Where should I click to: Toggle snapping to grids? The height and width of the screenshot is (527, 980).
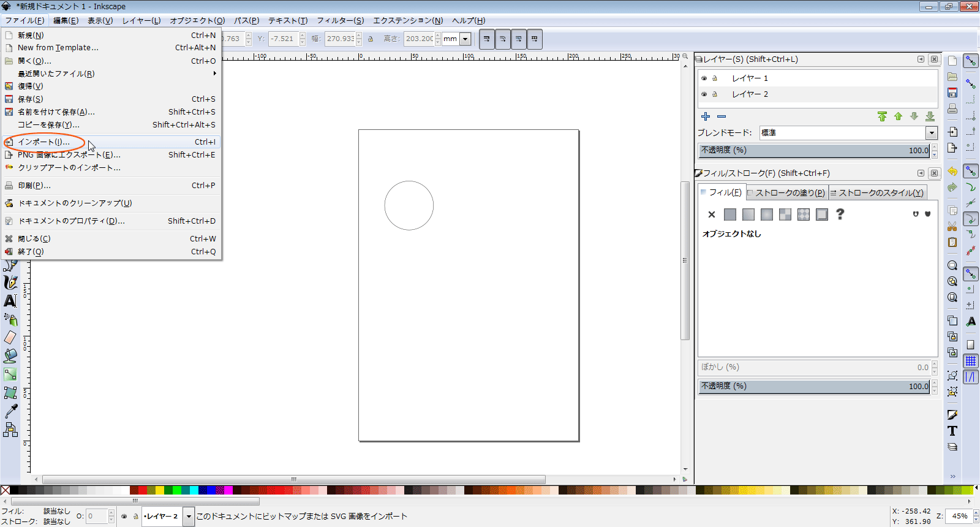pyautogui.click(x=971, y=361)
